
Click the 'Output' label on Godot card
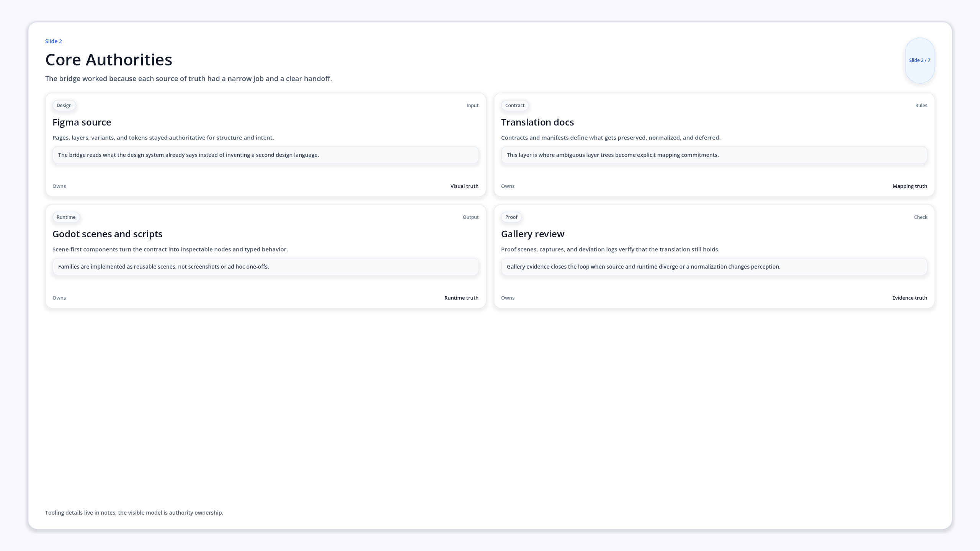(470, 217)
